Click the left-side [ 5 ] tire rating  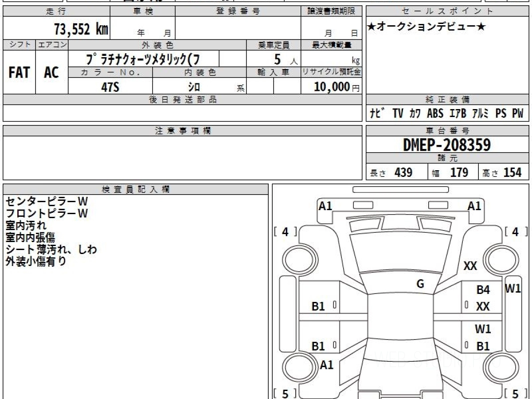click(x=286, y=393)
